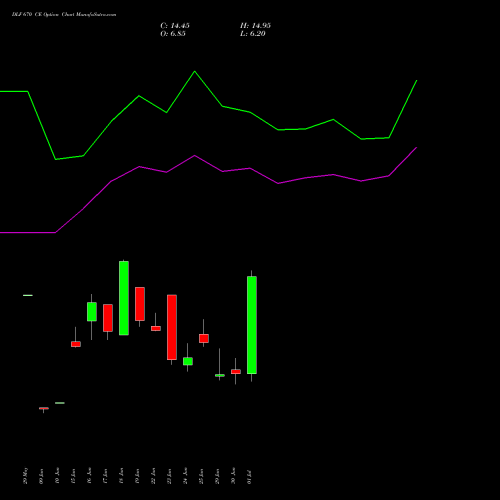
Task: Click the open value "O: 6.85"
Action: coord(173,34)
